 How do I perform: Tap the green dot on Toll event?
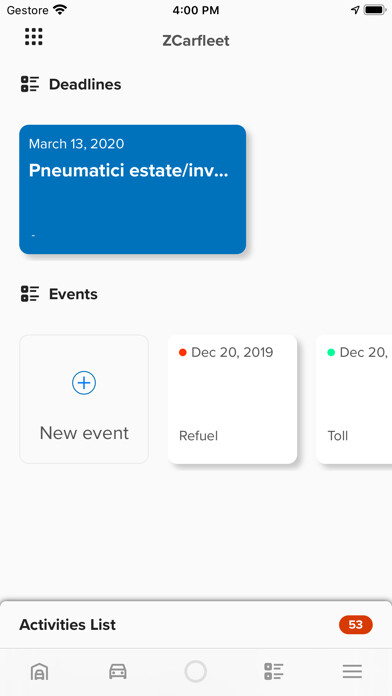(x=331, y=352)
